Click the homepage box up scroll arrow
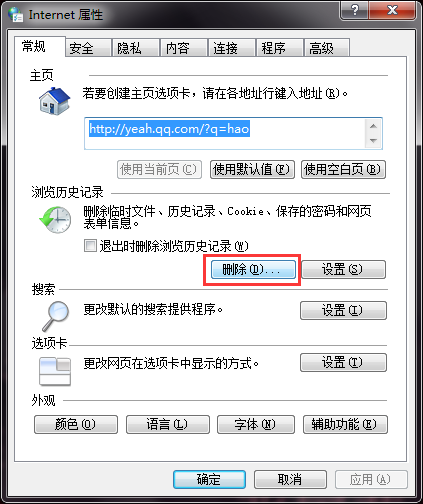This screenshot has width=423, height=504. coord(373,126)
